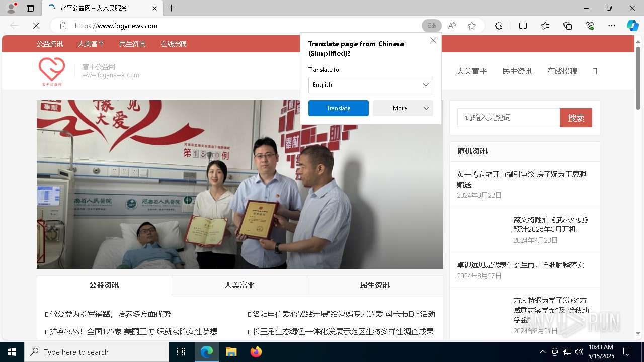Click the small icon after 在线投稿
Image resolution: width=644 pixels, height=362 pixels.
[595, 71]
